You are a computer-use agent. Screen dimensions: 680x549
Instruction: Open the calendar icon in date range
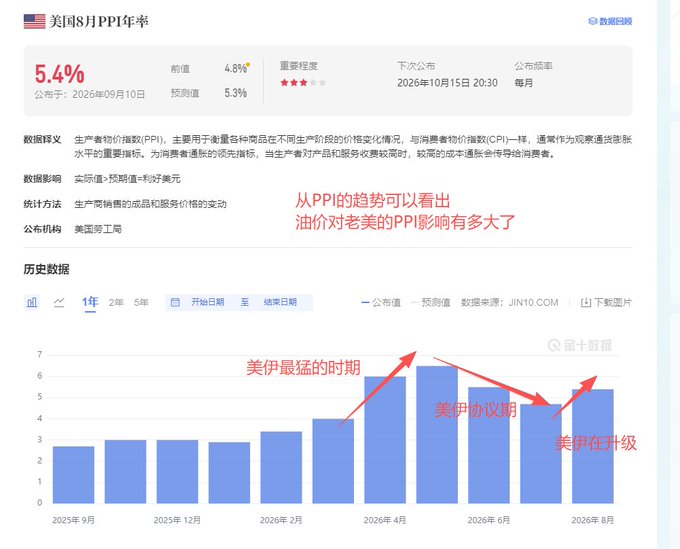pos(175,302)
